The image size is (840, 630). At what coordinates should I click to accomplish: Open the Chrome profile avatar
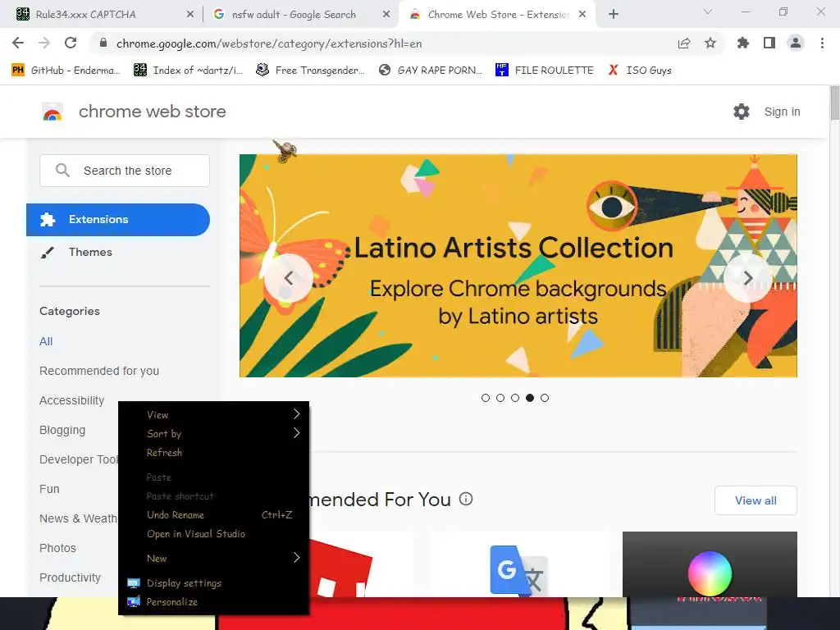coord(796,43)
